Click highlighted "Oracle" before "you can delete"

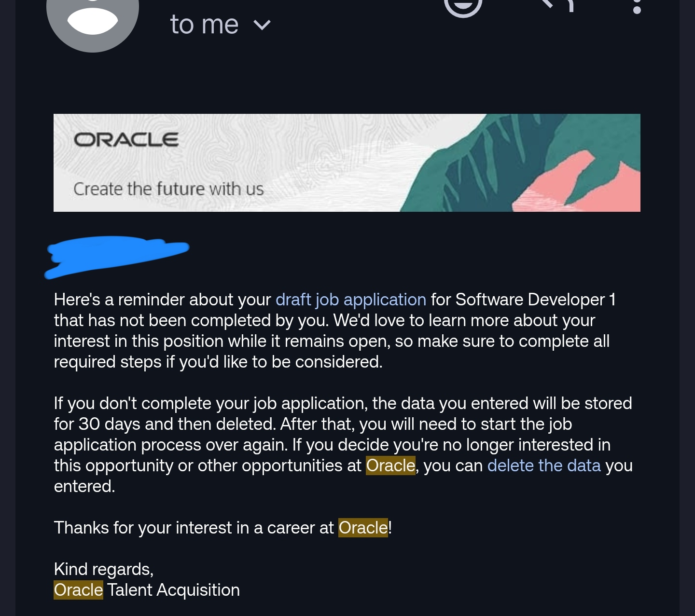(x=390, y=465)
